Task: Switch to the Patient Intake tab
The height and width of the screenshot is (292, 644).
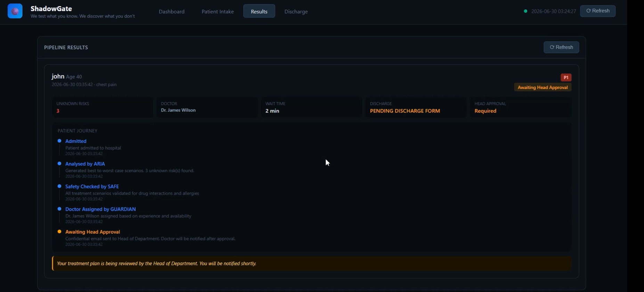Action: click(218, 11)
